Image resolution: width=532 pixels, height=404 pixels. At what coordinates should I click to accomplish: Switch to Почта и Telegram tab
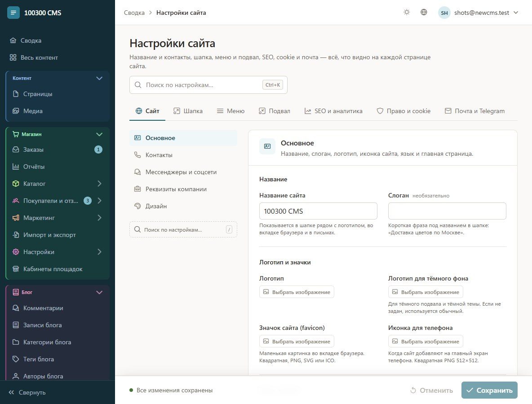pos(474,111)
